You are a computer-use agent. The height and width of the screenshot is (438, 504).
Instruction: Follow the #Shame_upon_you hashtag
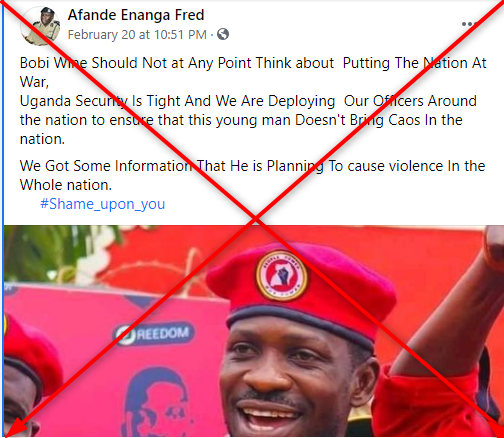[103, 204]
